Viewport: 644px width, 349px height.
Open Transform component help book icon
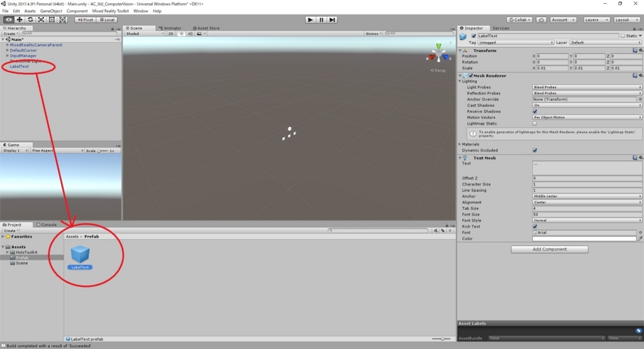[635, 50]
